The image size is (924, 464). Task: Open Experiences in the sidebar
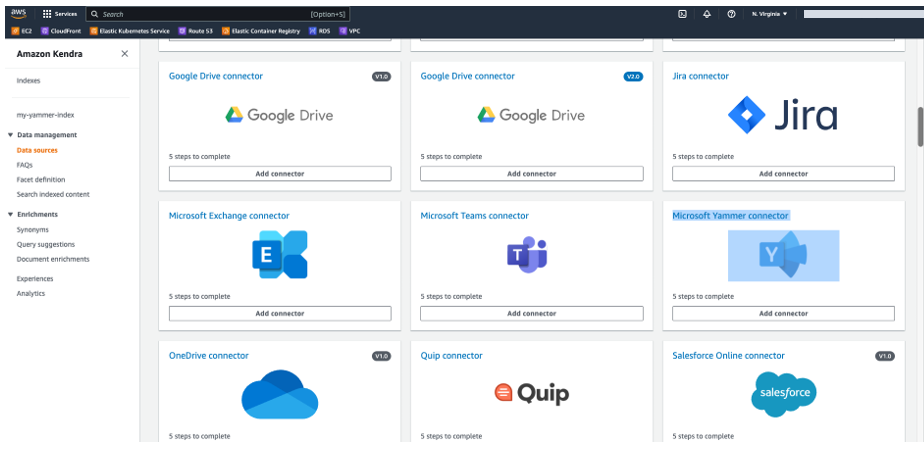pos(35,279)
